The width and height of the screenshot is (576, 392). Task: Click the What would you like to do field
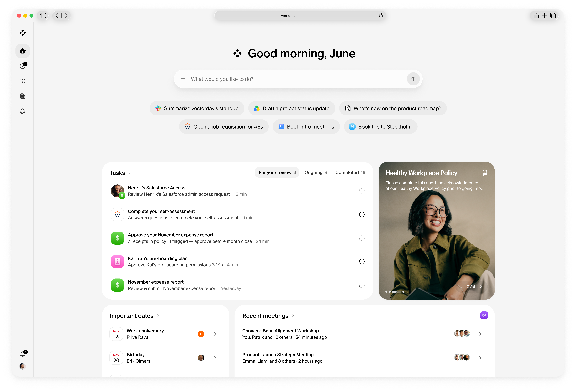pos(298,79)
